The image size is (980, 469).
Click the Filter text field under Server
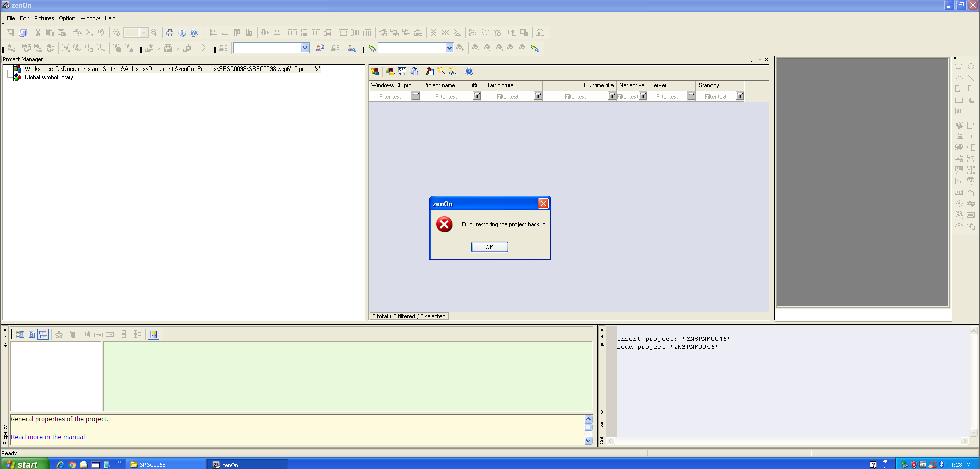667,97
